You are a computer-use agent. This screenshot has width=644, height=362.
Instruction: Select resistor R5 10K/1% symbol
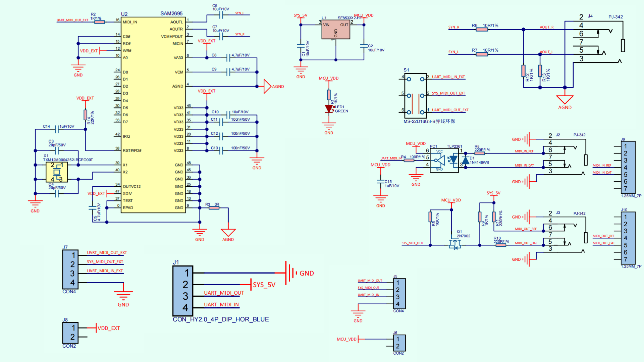[x=430, y=217]
